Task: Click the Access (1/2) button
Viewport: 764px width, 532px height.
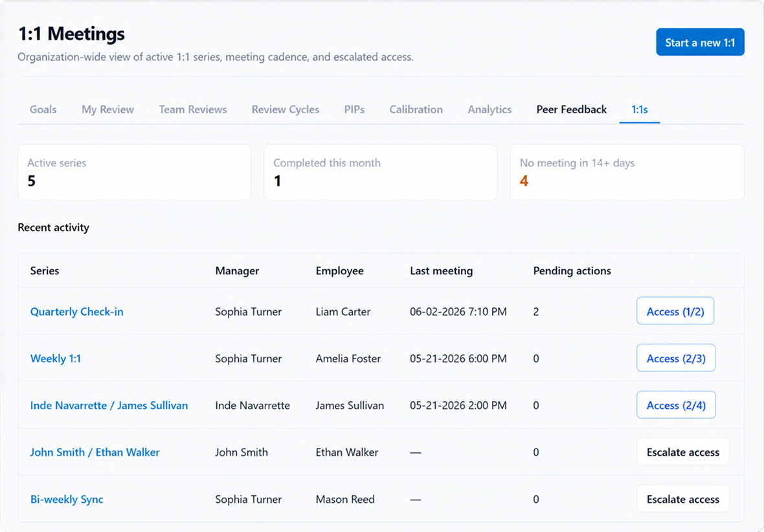Action: 675,311
